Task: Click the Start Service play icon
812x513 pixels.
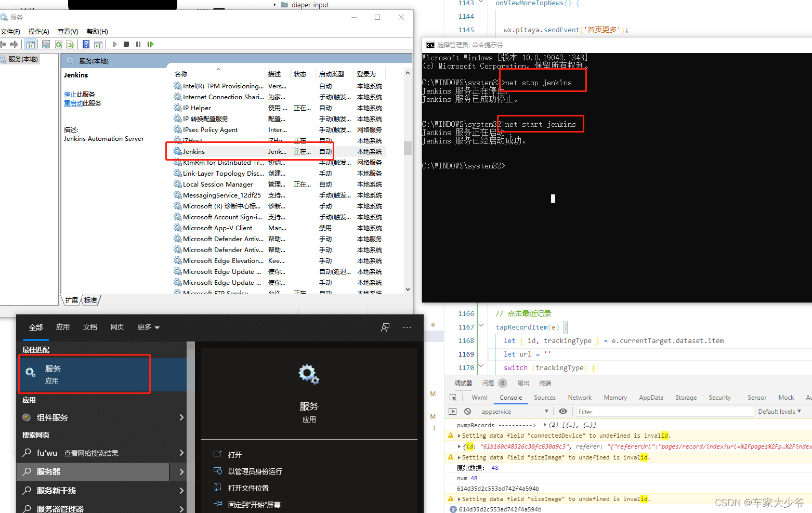Action: (115, 44)
